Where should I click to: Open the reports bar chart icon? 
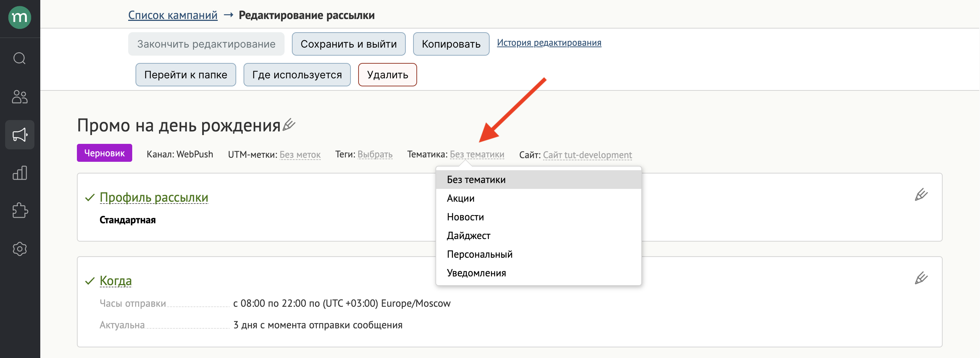coord(20,173)
